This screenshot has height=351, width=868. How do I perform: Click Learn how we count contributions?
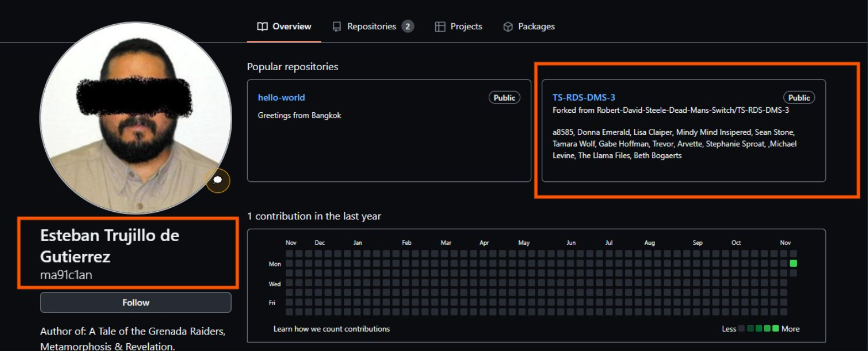click(x=332, y=329)
